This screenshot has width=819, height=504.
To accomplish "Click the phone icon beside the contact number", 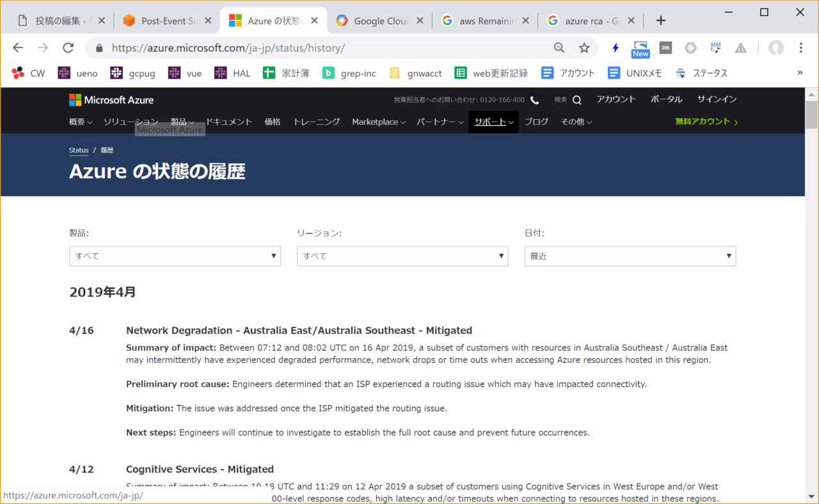I will point(534,100).
